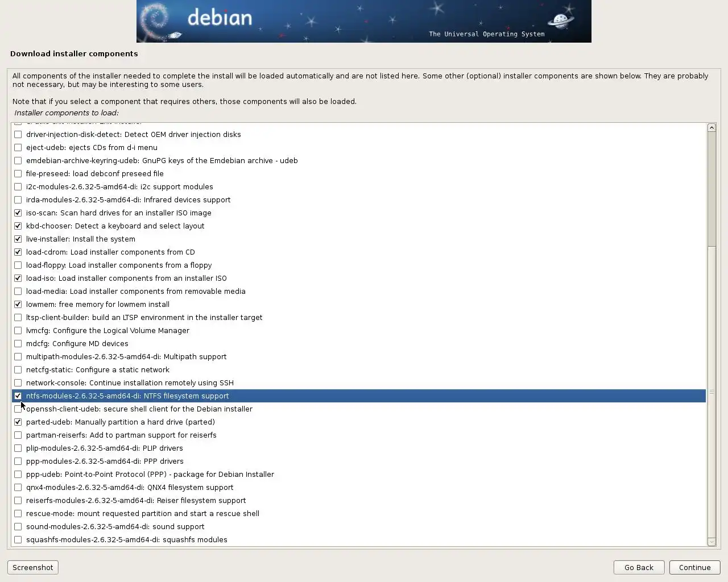Tick netcfg-static static network checkbox
Screen dimensions: 728x582
pyautogui.click(x=18, y=370)
